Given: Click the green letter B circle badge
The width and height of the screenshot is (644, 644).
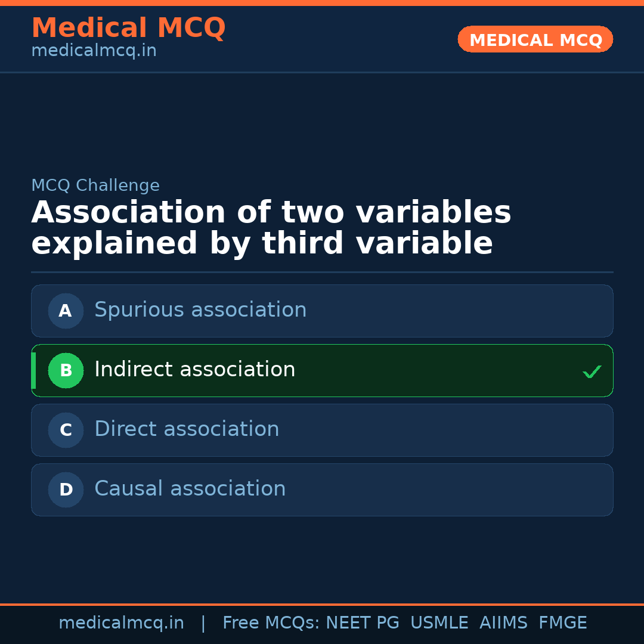Looking at the screenshot, I should click(66, 370).
